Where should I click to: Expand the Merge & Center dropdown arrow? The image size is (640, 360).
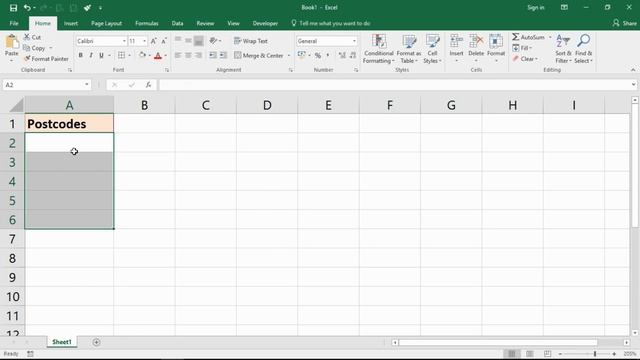coord(289,56)
